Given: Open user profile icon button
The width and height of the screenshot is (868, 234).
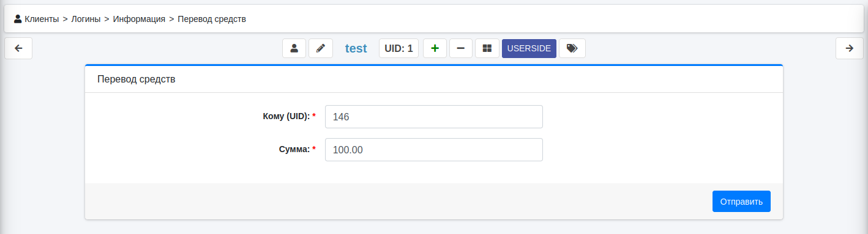Looking at the screenshot, I should [x=294, y=48].
